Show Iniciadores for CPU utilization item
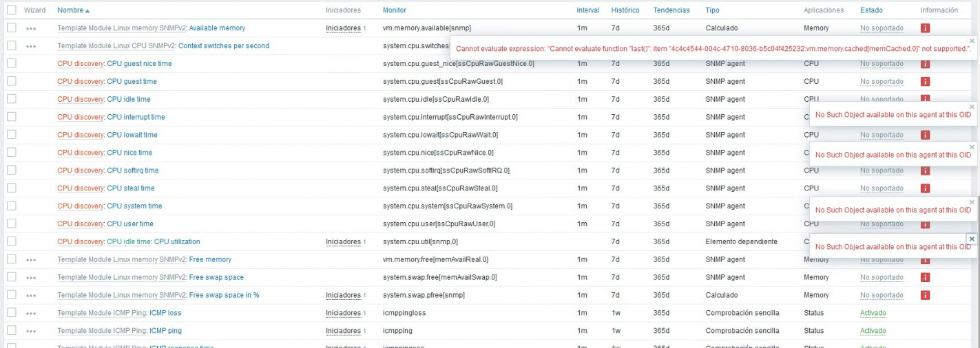Screen dimensions: 980x348 click(343, 242)
